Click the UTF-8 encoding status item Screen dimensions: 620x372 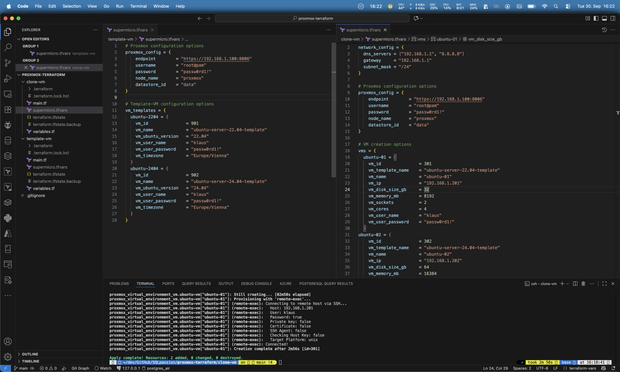[x=542, y=368]
